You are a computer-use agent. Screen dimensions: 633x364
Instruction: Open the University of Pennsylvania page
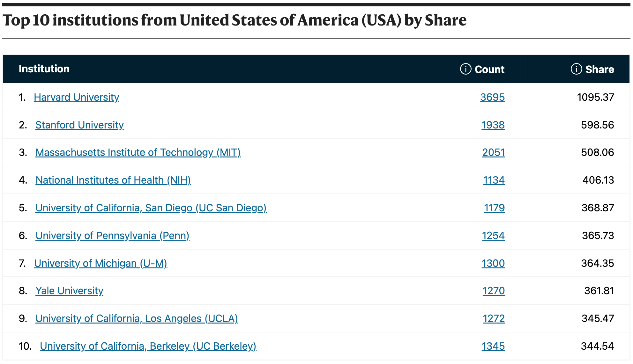[112, 236]
